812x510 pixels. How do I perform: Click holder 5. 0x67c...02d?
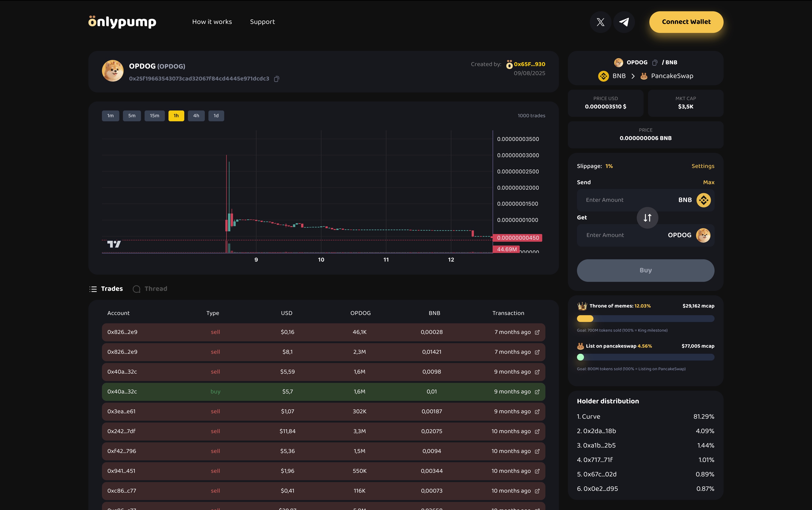pos(597,474)
